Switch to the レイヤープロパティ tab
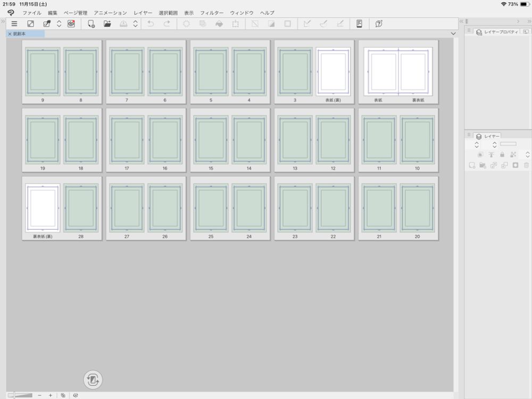Screen dimensions: 532x399 pyautogui.click(x=497, y=32)
